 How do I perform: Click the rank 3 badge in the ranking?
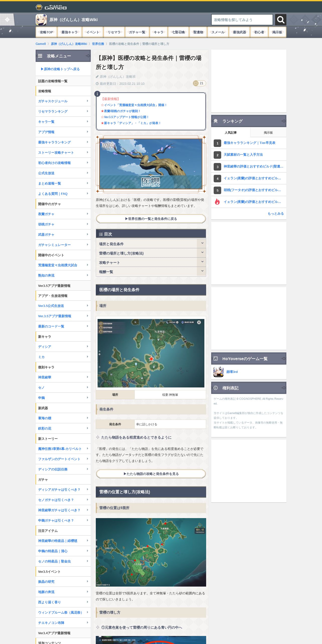click(217, 167)
